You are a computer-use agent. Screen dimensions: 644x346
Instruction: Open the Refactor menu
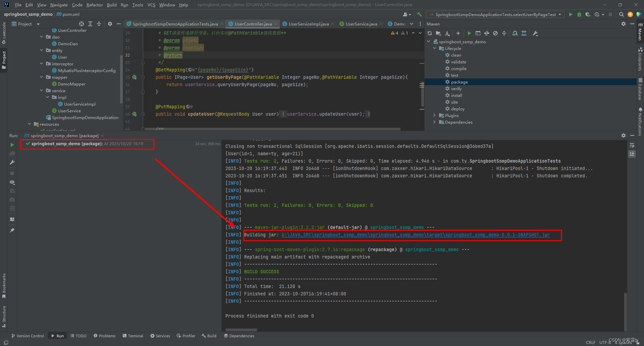point(95,5)
